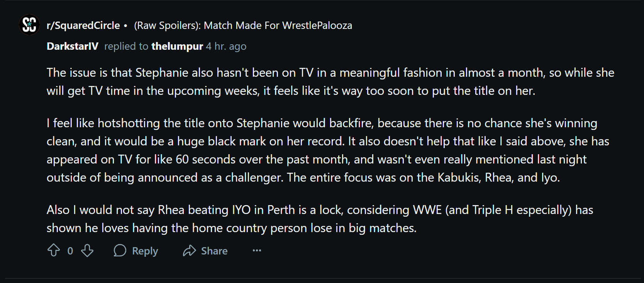This screenshot has width=644, height=283.
Task: Downvote DarkstarIV's comment
Action: coord(87,251)
